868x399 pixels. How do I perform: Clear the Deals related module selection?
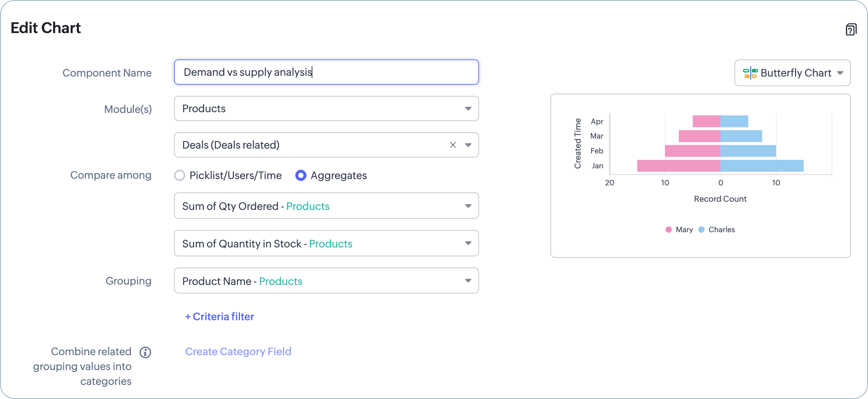point(453,145)
